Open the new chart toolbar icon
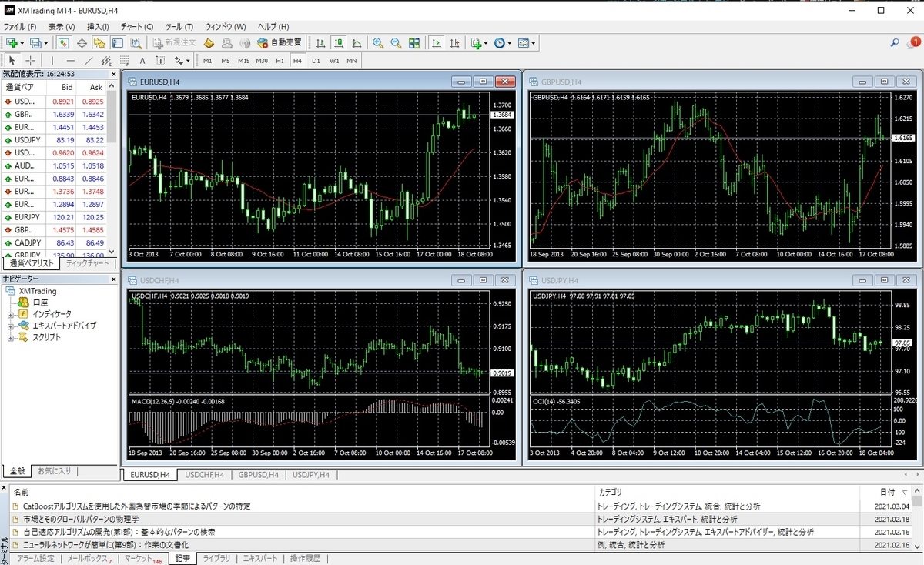This screenshot has height=565, width=924. tap(12, 43)
